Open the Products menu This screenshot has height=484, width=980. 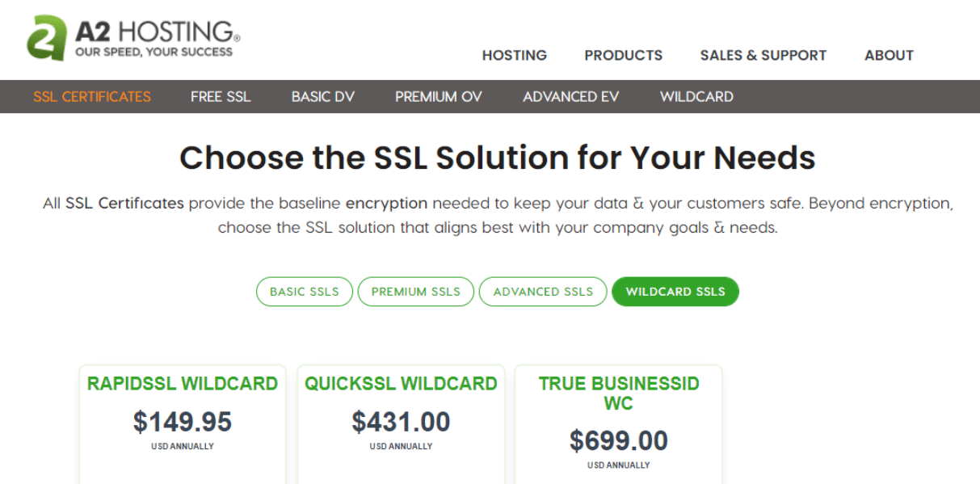click(623, 56)
